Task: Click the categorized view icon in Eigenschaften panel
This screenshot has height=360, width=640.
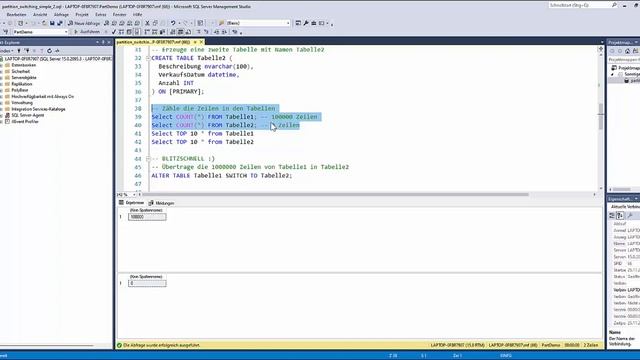Action: point(612,216)
